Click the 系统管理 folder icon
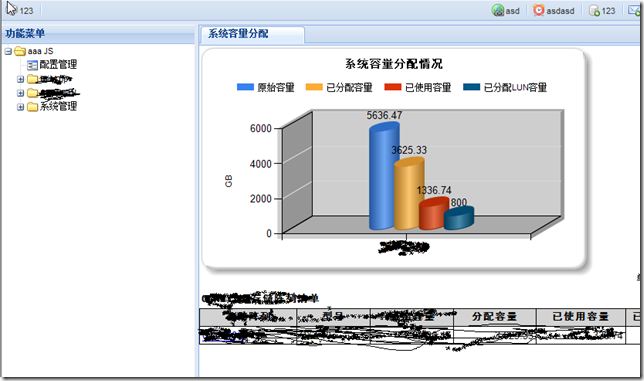This screenshot has height=381, width=644. coord(32,107)
